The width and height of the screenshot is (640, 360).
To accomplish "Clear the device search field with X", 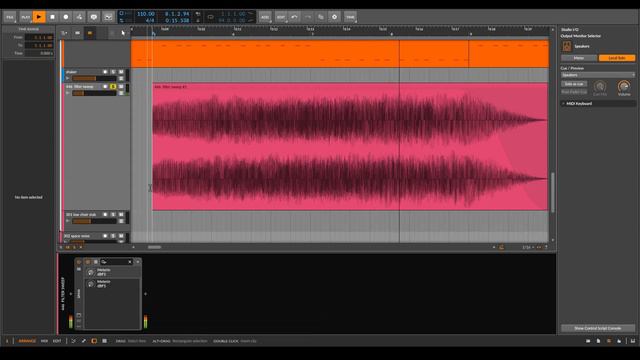I will pos(130,262).
